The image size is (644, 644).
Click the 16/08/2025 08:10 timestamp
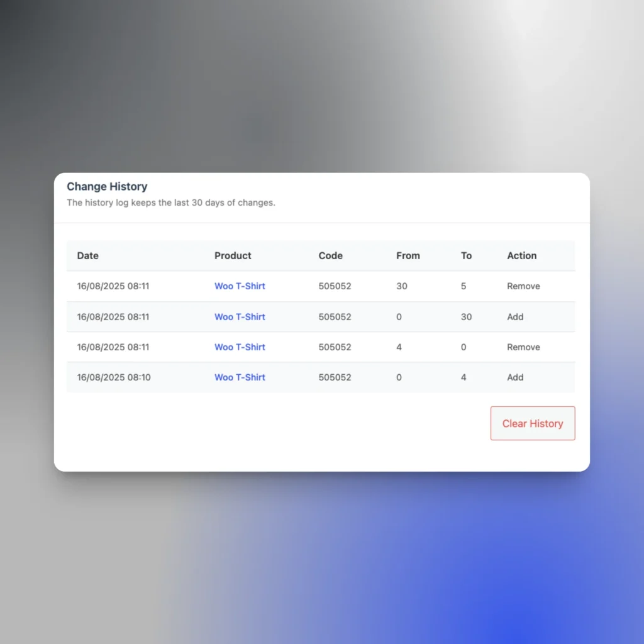[113, 377]
